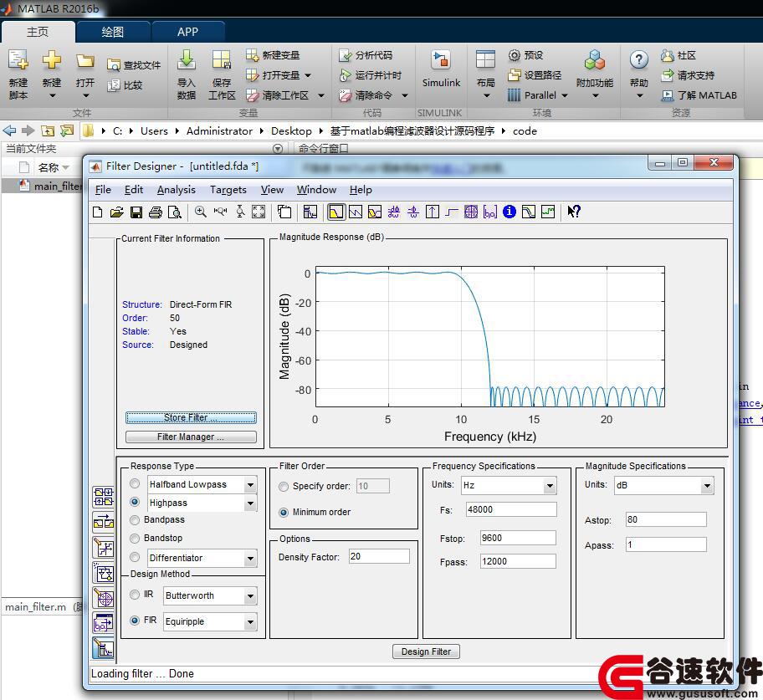Show Impulse Response icon
Image resolution: width=763 pixels, height=700 pixels.
pyautogui.click(x=432, y=212)
